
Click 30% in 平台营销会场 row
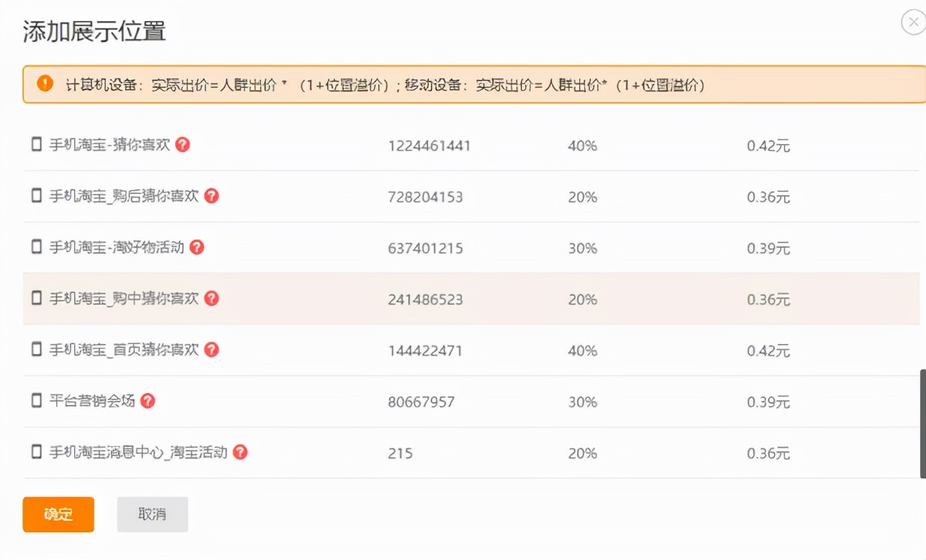(582, 402)
